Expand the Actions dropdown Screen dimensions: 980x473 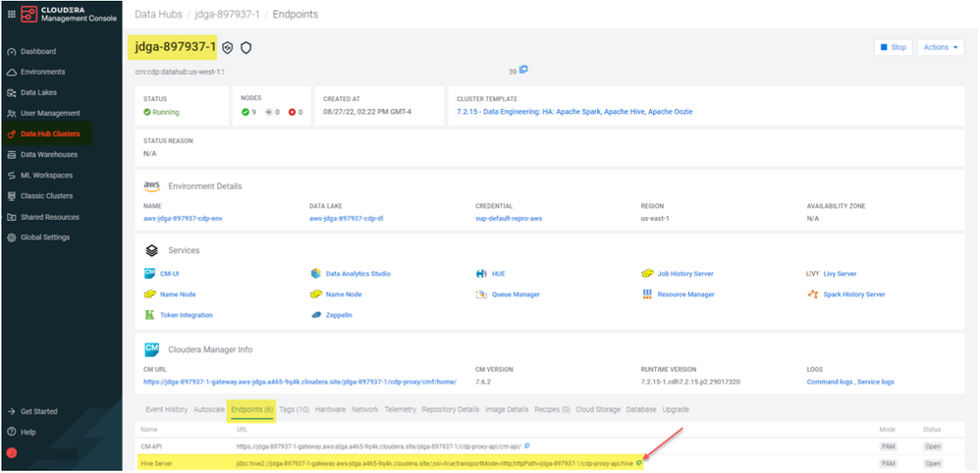[941, 47]
